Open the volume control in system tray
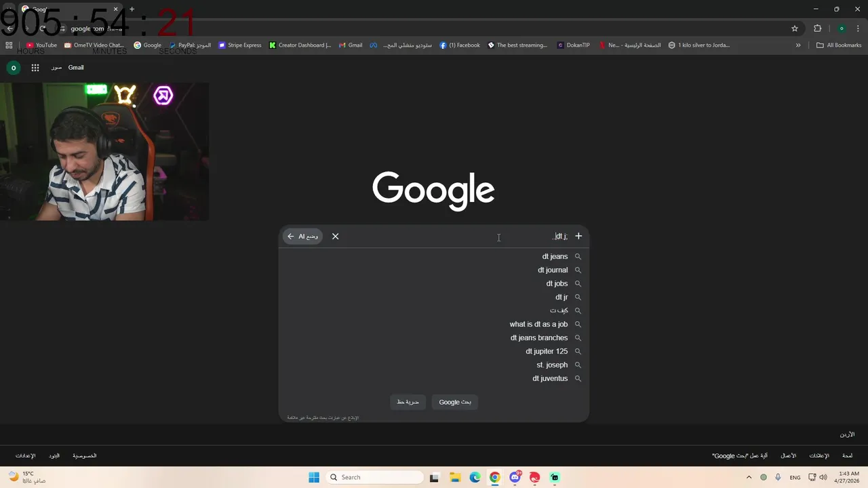The height and width of the screenshot is (488, 868). click(x=823, y=477)
